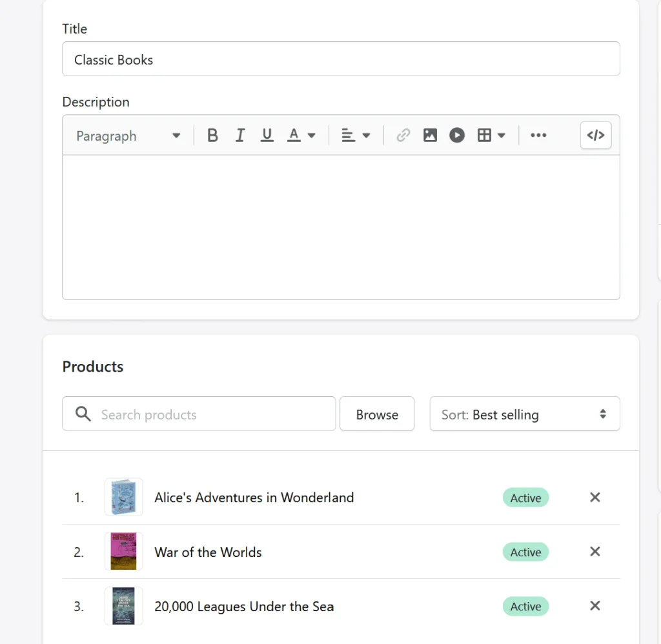Change the Sort: Best selling option
The height and width of the screenshot is (644, 661).
point(524,414)
